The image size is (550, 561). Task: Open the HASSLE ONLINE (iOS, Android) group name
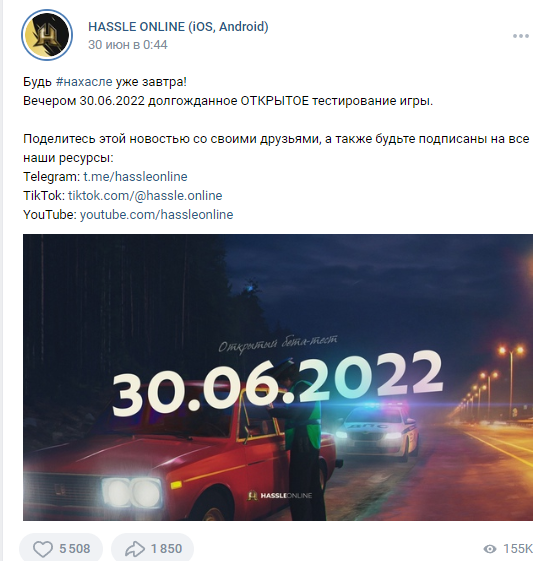(x=178, y=26)
